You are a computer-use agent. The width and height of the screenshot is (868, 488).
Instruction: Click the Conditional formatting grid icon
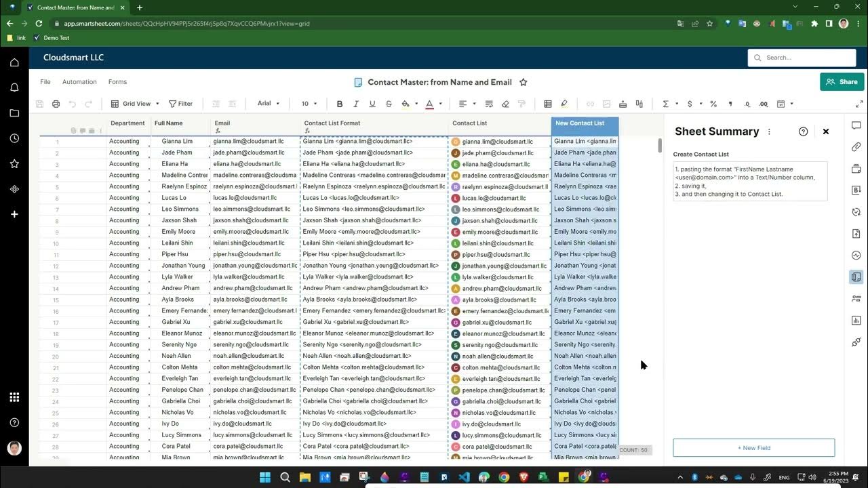click(548, 104)
